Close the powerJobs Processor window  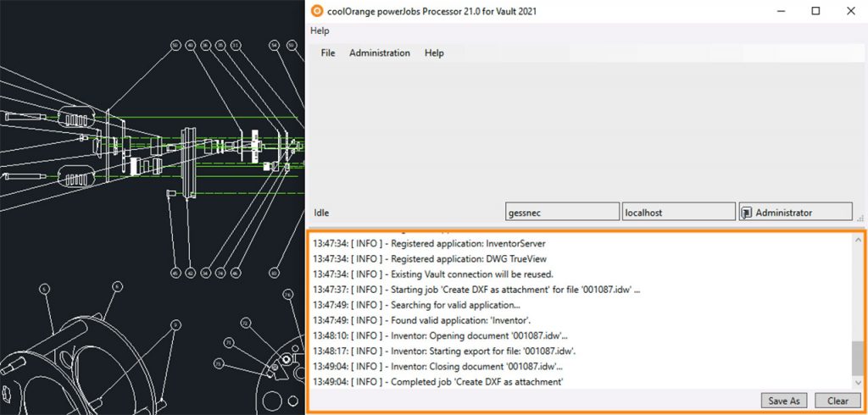pos(851,11)
